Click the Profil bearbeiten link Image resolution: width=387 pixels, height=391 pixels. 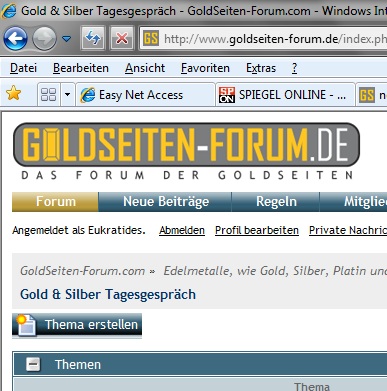257,230
